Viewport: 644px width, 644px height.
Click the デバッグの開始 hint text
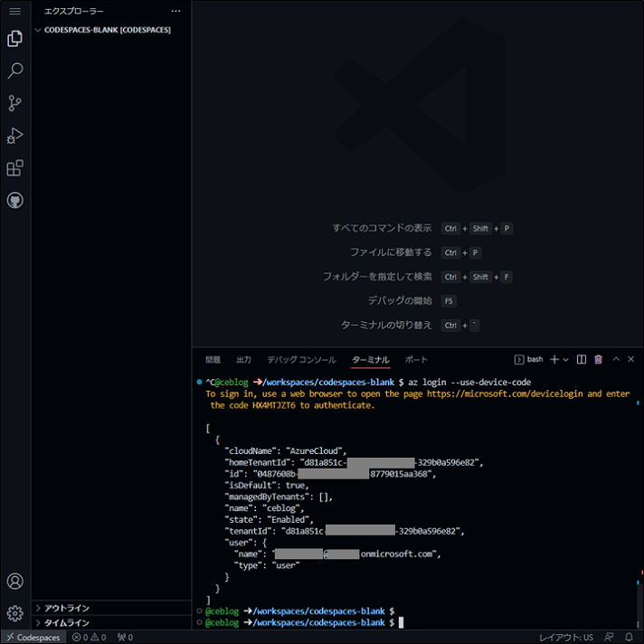pos(400,300)
